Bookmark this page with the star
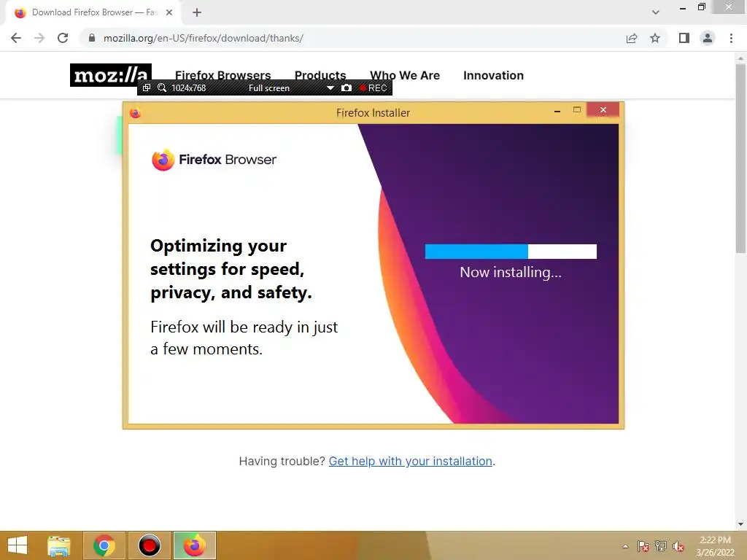The height and width of the screenshot is (560, 747). 655,38
